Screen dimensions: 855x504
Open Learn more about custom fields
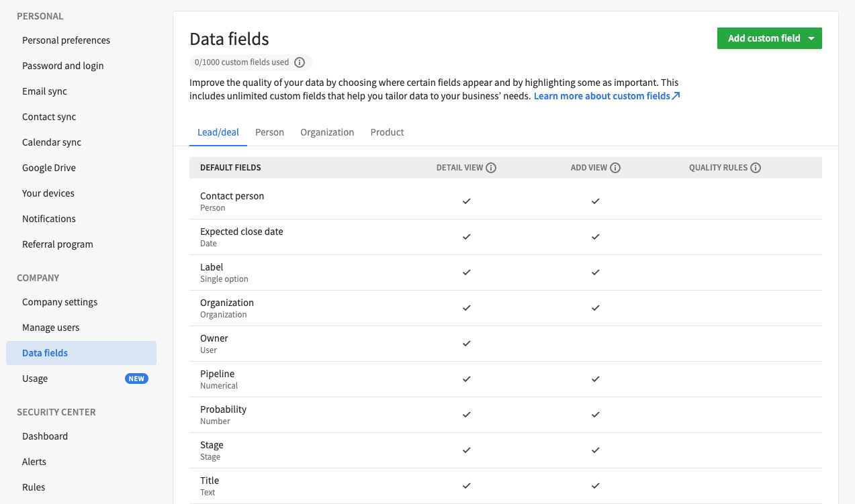(602, 95)
